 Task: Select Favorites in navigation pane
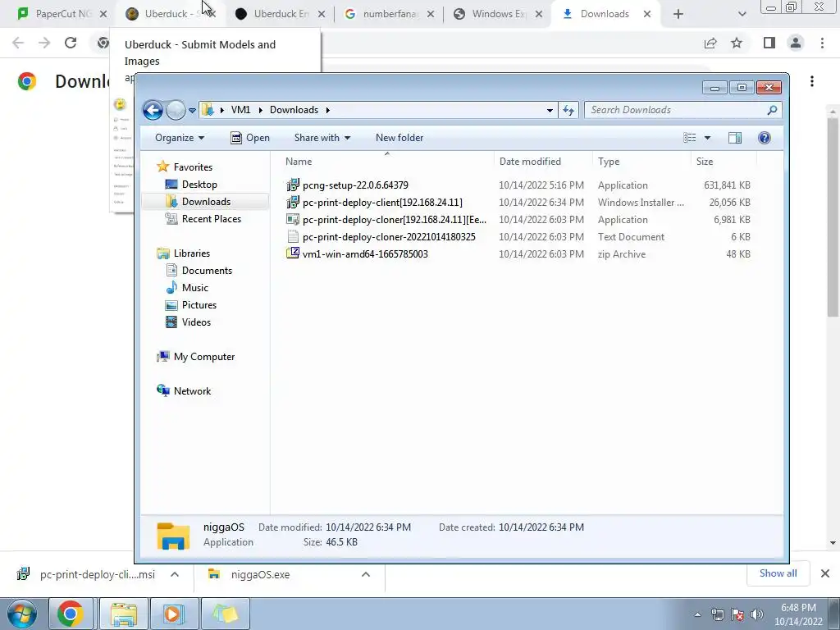185,167
